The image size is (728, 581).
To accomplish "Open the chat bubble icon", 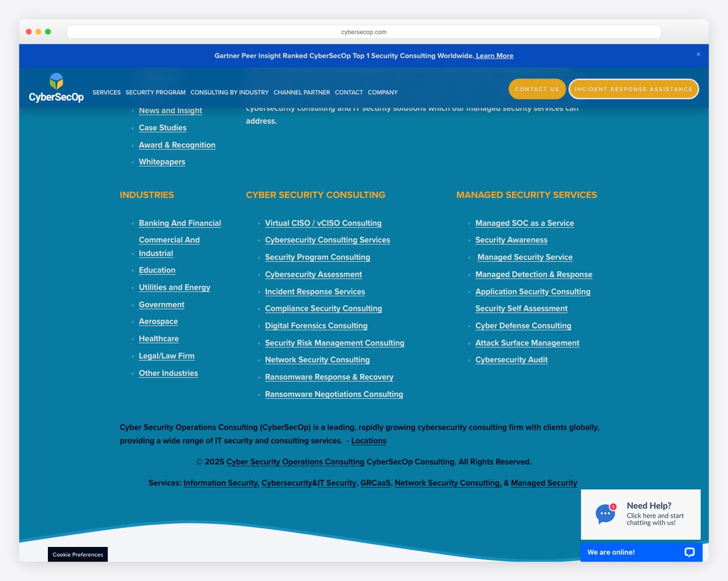I will [x=605, y=514].
